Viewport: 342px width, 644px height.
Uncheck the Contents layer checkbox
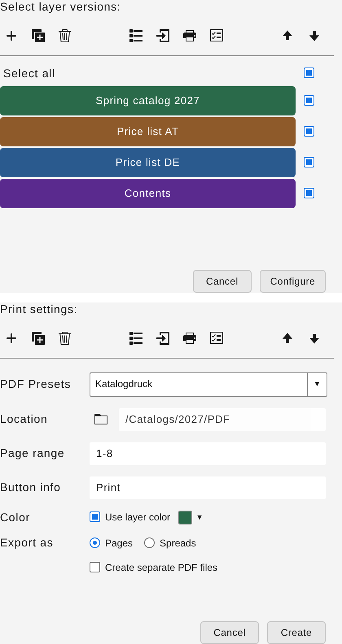coord(309,193)
